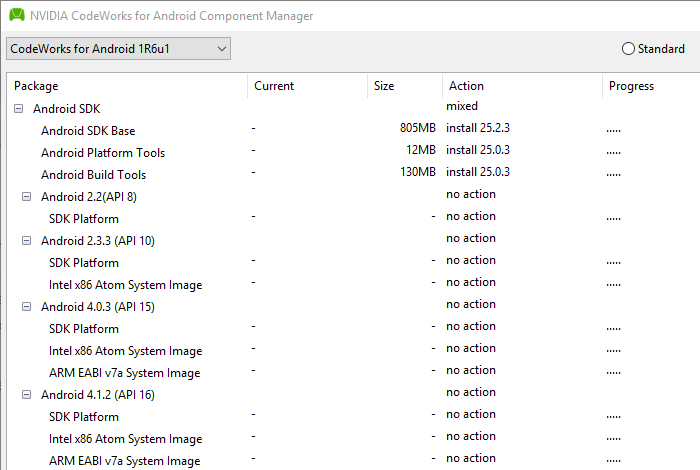The height and width of the screenshot is (470, 700).
Task: Collapse the Android SDK tree node
Action: [18, 108]
